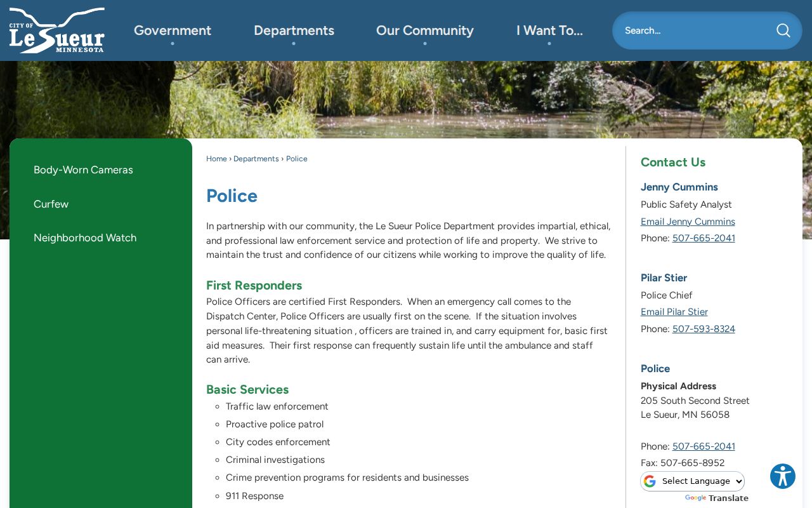812x508 pixels.
Task: Open the accessibility options icon
Action: 783,476
